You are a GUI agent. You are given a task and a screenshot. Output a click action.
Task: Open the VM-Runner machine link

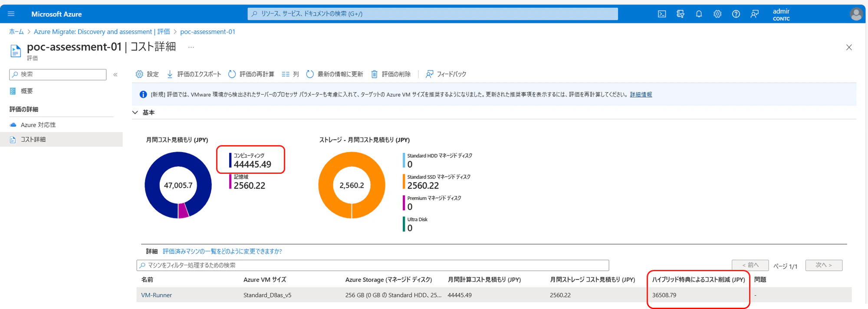point(157,295)
